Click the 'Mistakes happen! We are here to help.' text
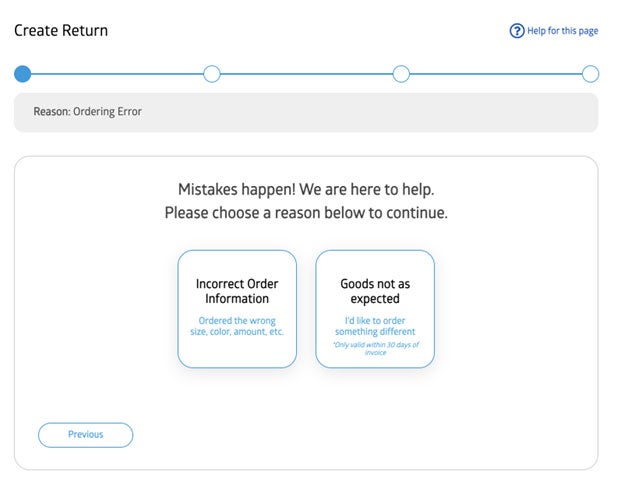The width and height of the screenshot is (621, 492). pyautogui.click(x=306, y=189)
